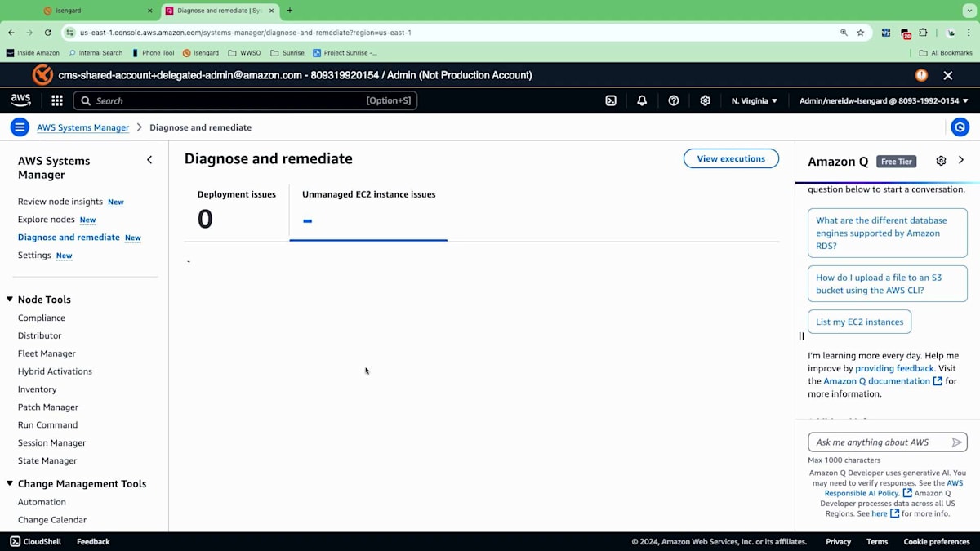
Task: Open the browser extensions puzzle icon
Action: pyautogui.click(x=923, y=33)
